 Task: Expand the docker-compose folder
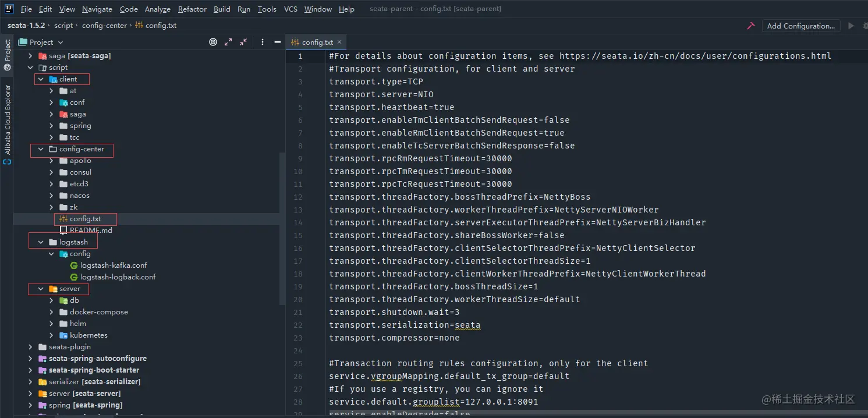[x=52, y=311]
